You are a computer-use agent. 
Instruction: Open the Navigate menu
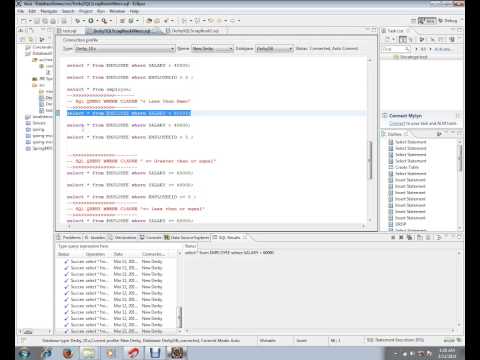(49, 11)
